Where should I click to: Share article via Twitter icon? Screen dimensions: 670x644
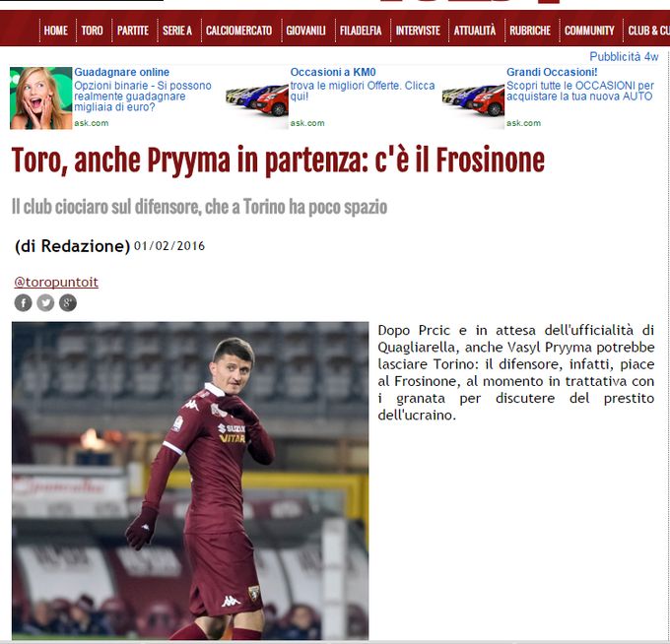point(45,303)
